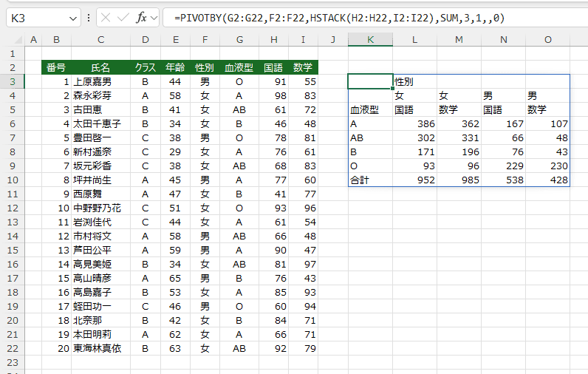588x374 pixels.
Task: Click the pivot value 229
Action: click(x=504, y=166)
